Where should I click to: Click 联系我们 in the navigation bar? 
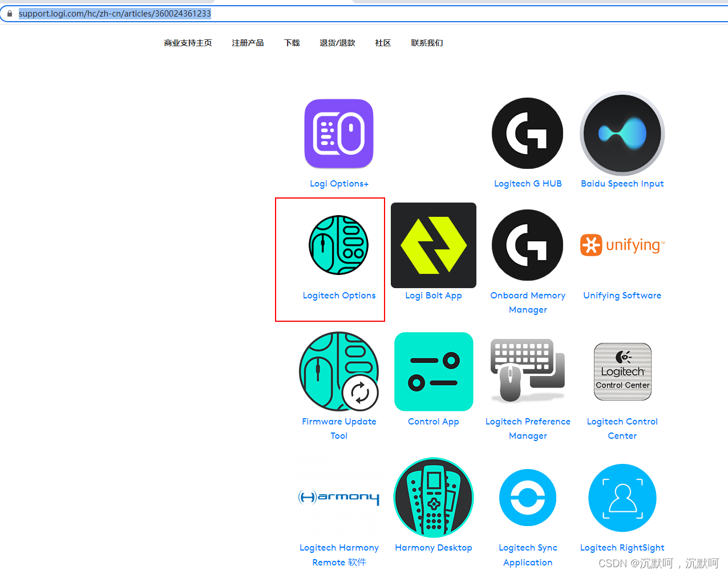(427, 43)
